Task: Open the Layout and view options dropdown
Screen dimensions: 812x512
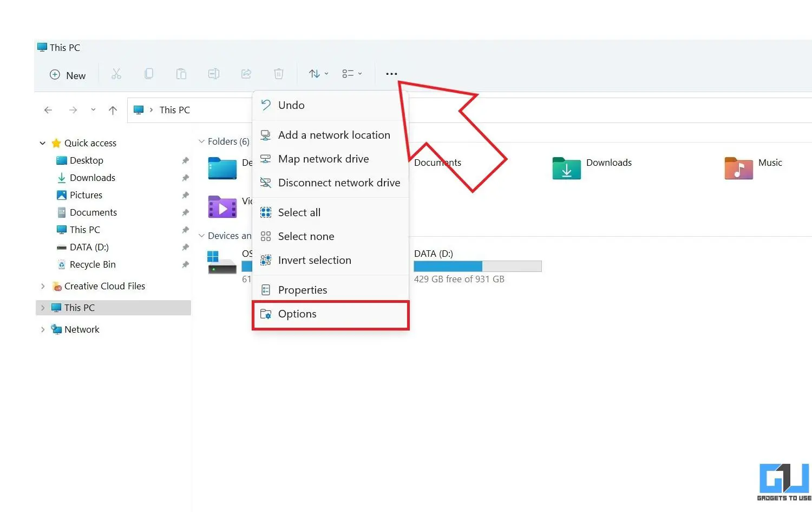Action: click(x=352, y=74)
